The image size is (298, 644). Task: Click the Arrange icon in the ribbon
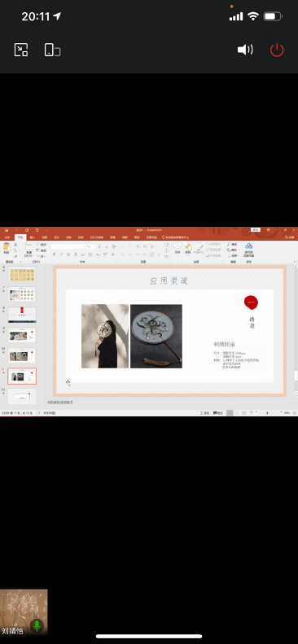(188, 248)
